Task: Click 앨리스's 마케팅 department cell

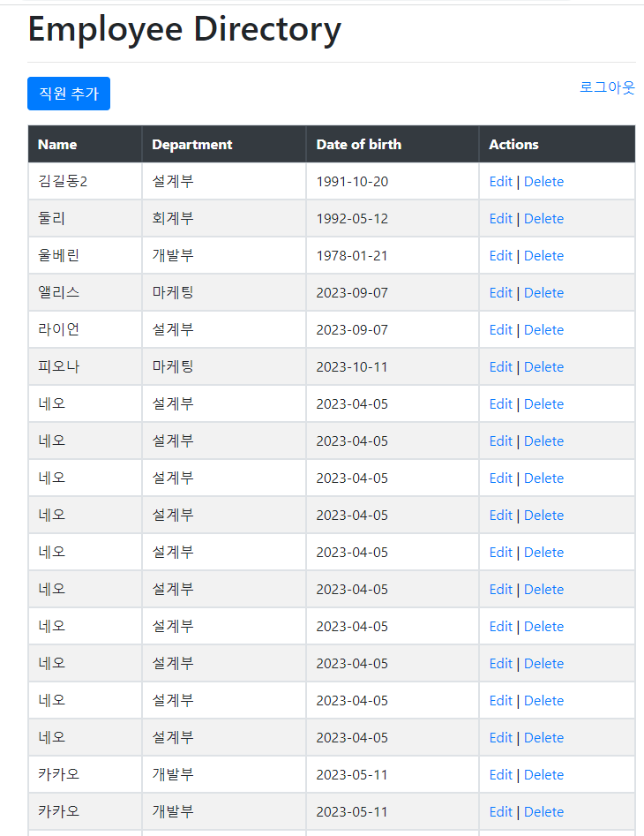Action: pos(224,293)
